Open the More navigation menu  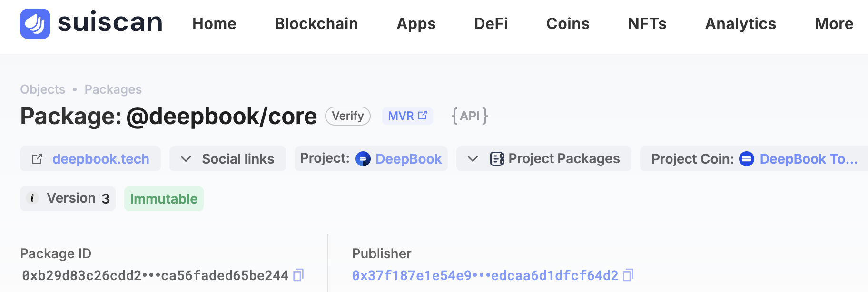click(834, 24)
